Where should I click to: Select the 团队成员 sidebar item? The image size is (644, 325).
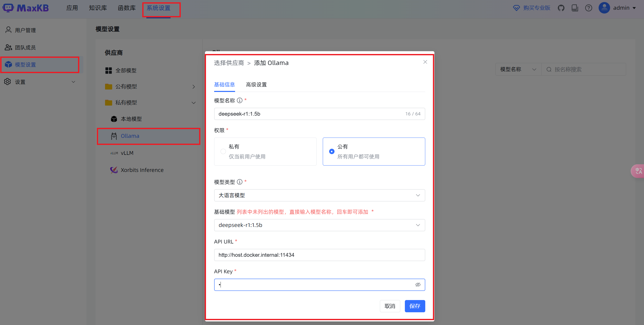coord(25,47)
